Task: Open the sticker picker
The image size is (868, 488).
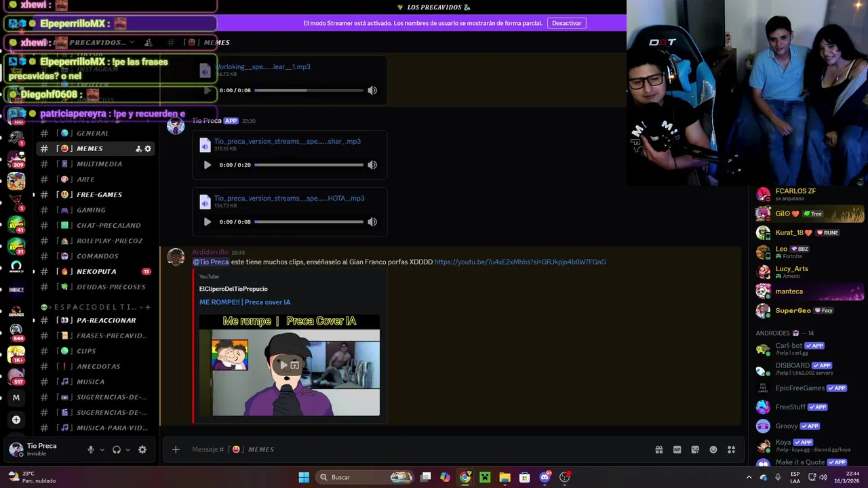Action: point(695,449)
